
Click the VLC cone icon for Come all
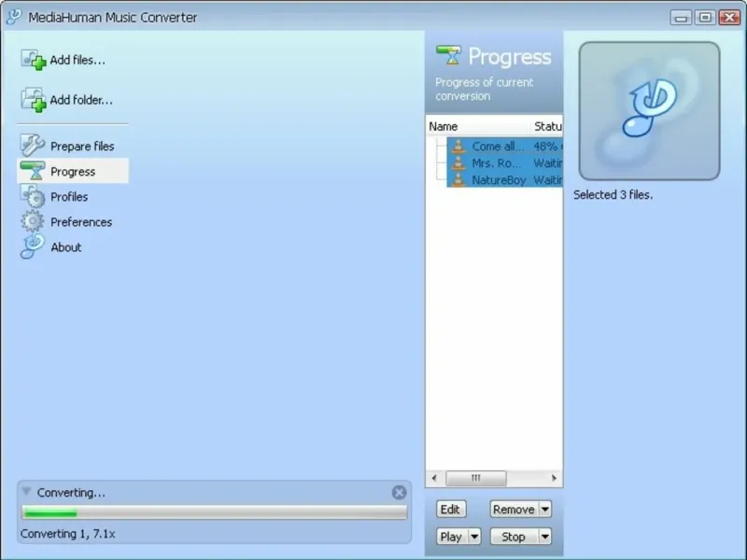tap(458, 146)
